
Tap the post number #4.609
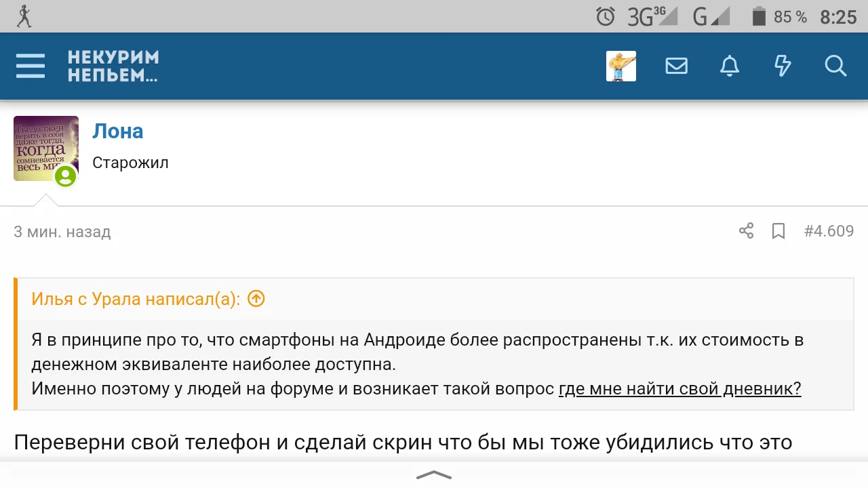(x=828, y=231)
